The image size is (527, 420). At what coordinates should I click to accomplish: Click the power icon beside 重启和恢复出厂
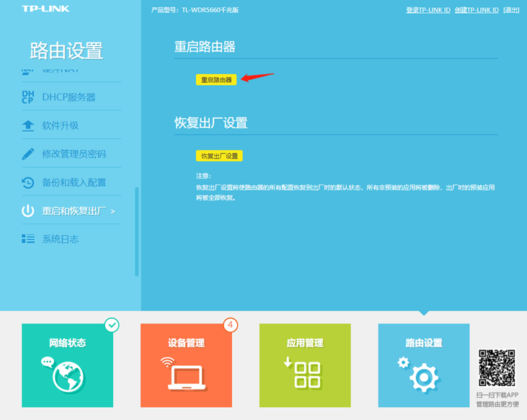tap(28, 211)
